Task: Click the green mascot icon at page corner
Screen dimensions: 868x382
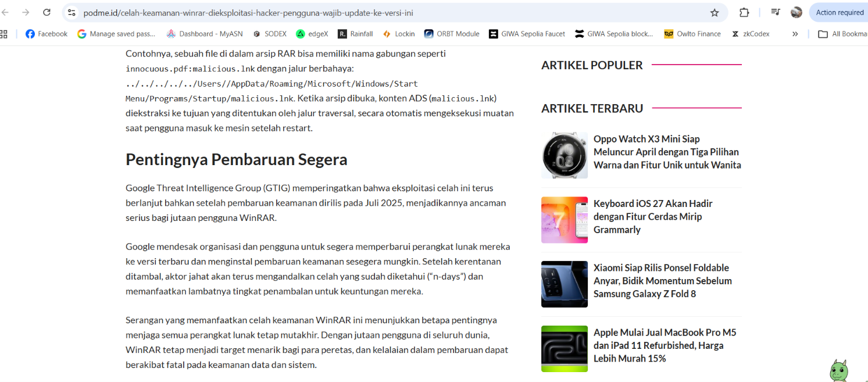Action: (838, 370)
